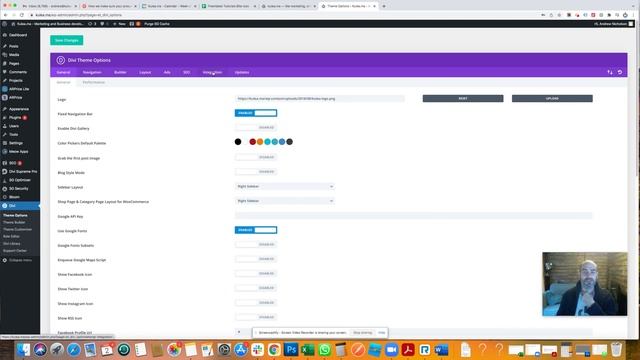The image size is (640, 360).
Task: Open Posts in the admin sidebar
Action: 13,46
